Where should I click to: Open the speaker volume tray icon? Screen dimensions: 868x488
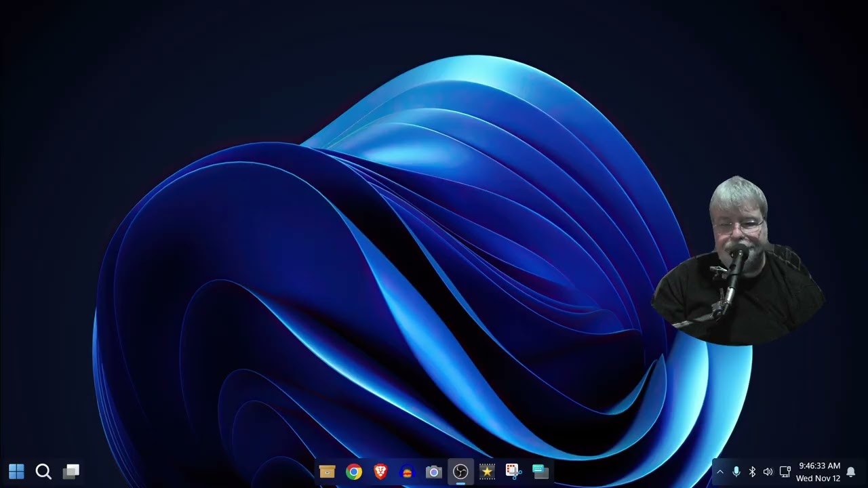tap(768, 472)
